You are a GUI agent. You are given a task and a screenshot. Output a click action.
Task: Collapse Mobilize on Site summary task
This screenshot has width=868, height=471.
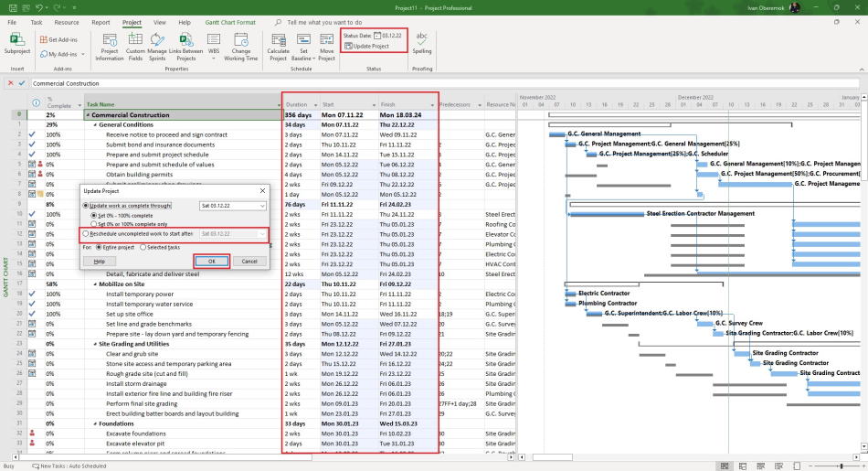tap(95, 284)
